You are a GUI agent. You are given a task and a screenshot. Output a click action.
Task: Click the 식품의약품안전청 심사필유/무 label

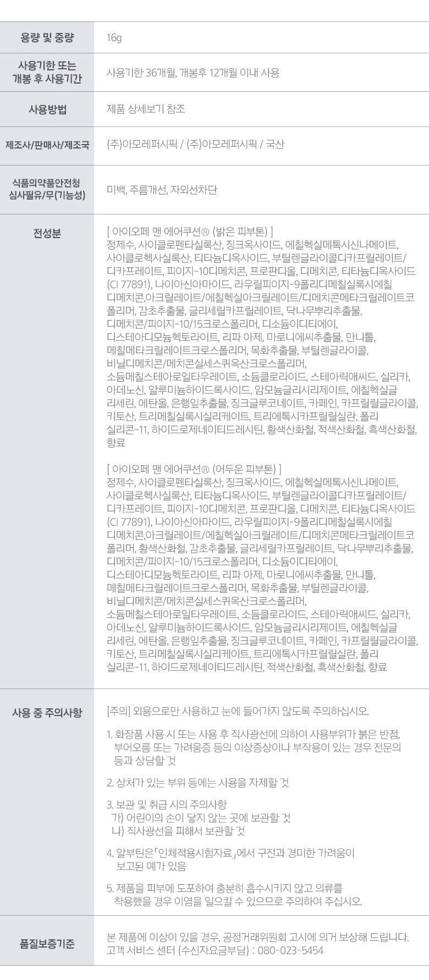coord(47,189)
